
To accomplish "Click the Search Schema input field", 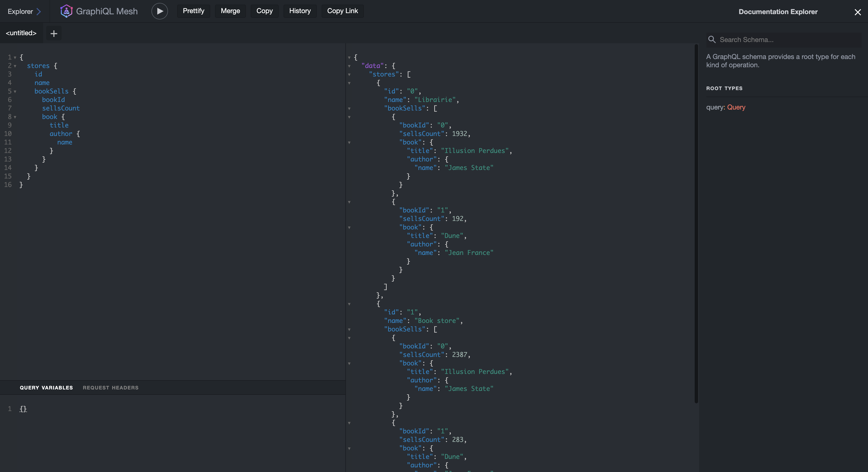I will 775,39.
